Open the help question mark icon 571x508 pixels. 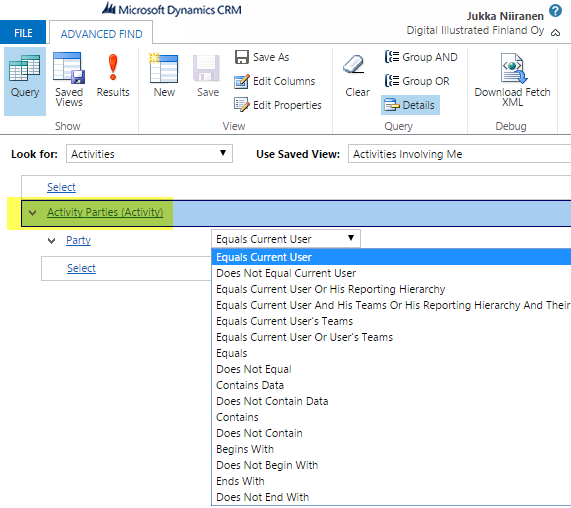[x=555, y=11]
